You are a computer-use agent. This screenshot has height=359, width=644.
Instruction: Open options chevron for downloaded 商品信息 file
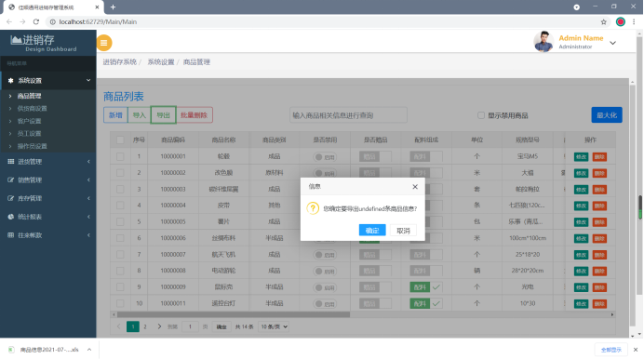(89, 350)
